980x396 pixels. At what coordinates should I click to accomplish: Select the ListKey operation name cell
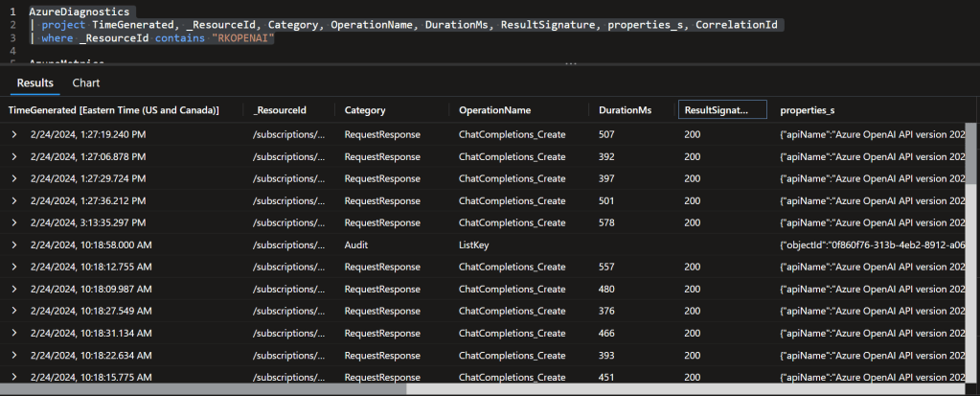coord(474,245)
